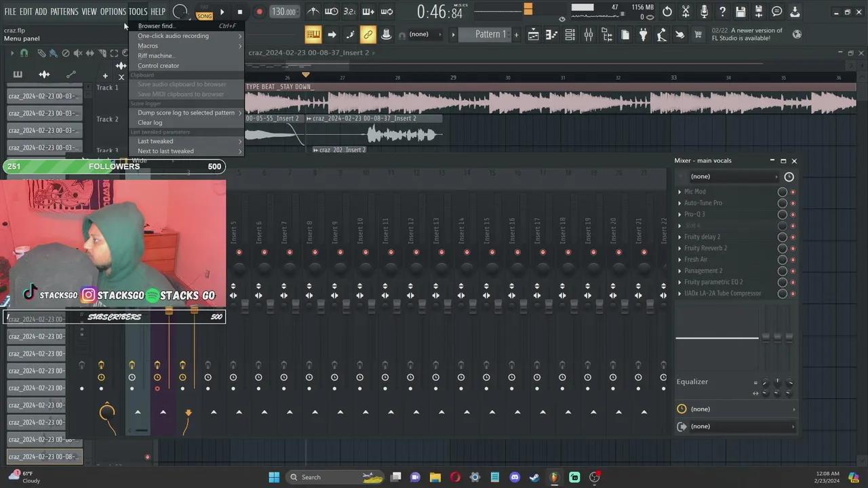Open the PATTERNS menu
Image resolution: width=868 pixels, height=488 pixels.
click(64, 12)
